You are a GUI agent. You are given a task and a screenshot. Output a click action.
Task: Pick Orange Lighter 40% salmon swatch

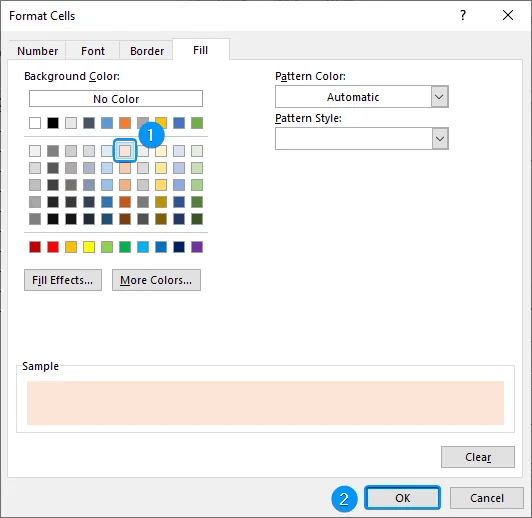tap(125, 185)
